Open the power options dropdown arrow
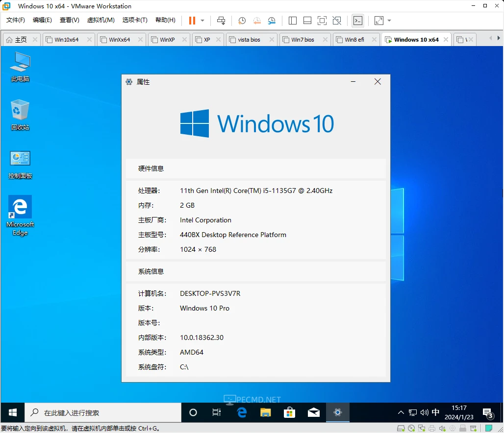The height and width of the screenshot is (433, 504). [x=202, y=21]
